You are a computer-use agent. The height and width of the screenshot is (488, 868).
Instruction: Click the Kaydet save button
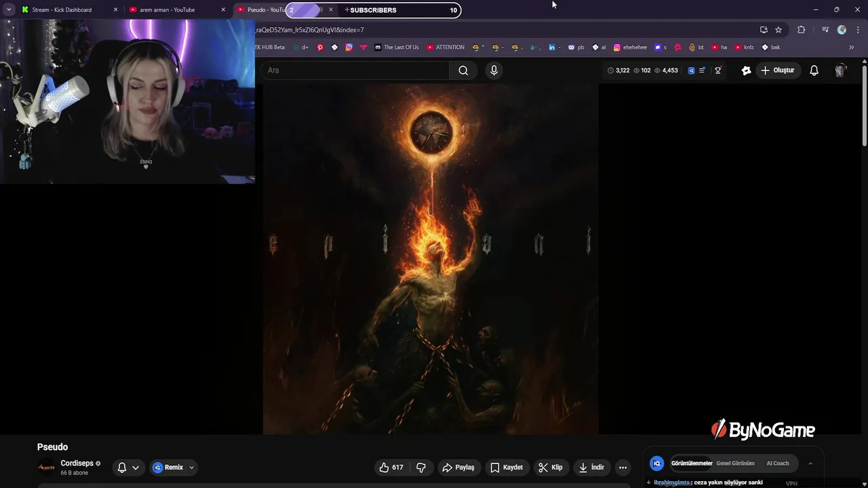(507, 467)
